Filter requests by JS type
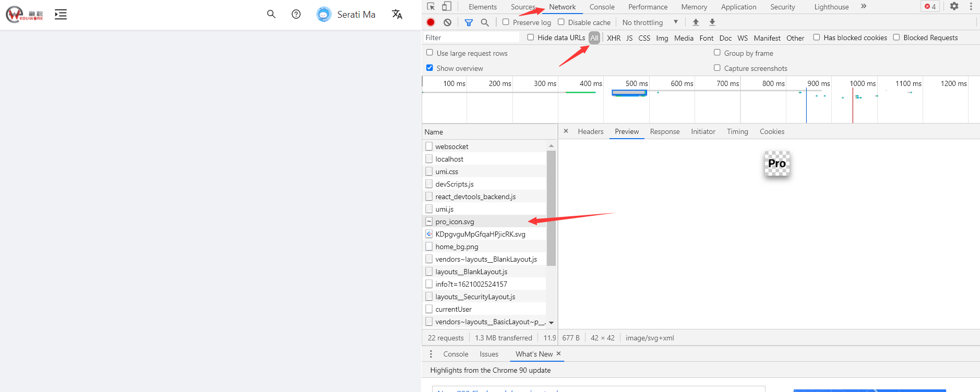Screen dimensions: 980x392 point(629,38)
